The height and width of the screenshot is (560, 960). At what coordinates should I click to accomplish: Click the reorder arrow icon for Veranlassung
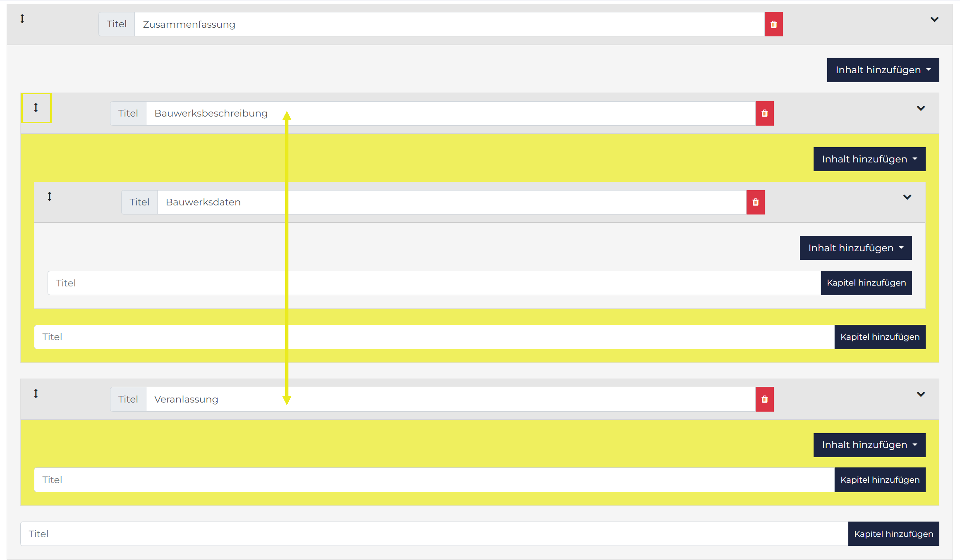[36, 393]
